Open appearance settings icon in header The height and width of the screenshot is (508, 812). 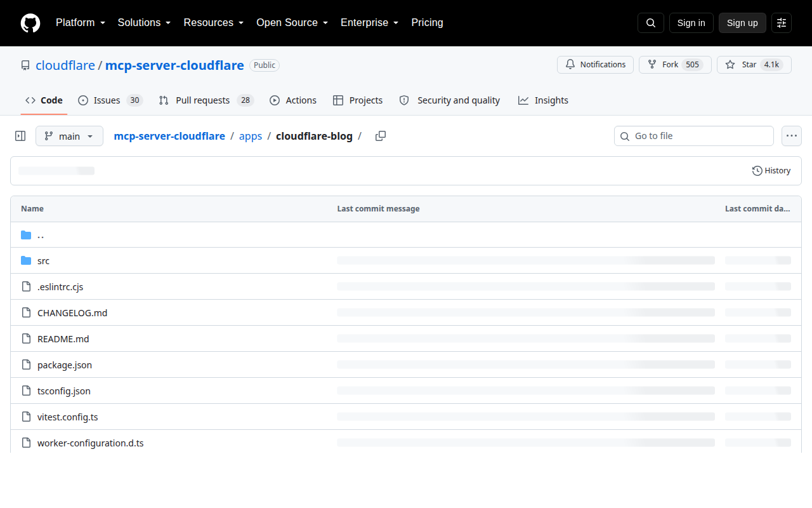[x=782, y=23]
